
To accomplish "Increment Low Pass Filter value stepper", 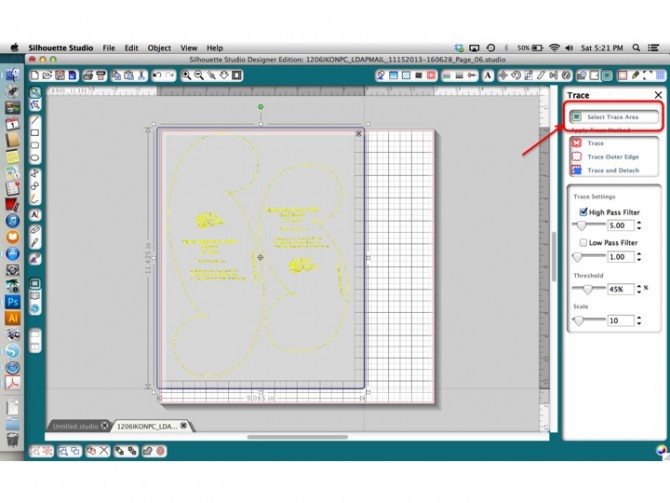I will tap(639, 253).
